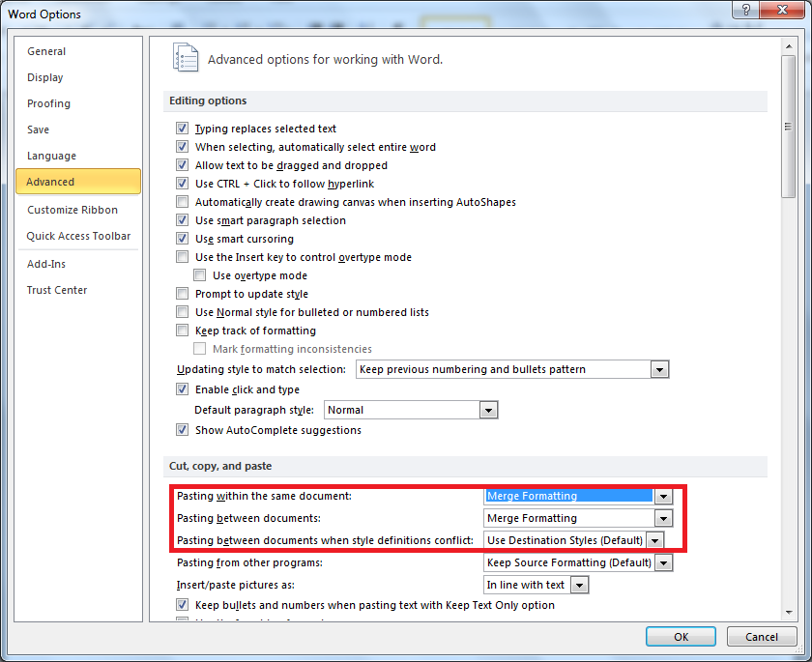
Task: Click the scrollbar down arrow
Action: point(789,613)
